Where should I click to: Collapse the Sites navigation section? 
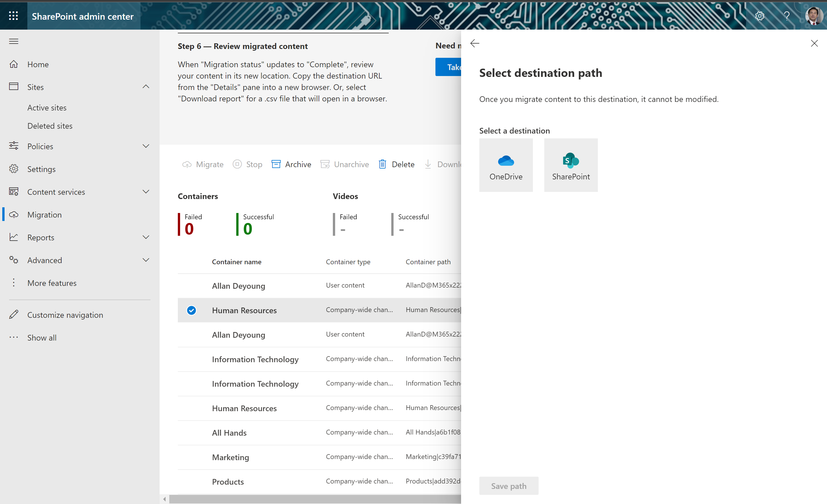tap(146, 87)
